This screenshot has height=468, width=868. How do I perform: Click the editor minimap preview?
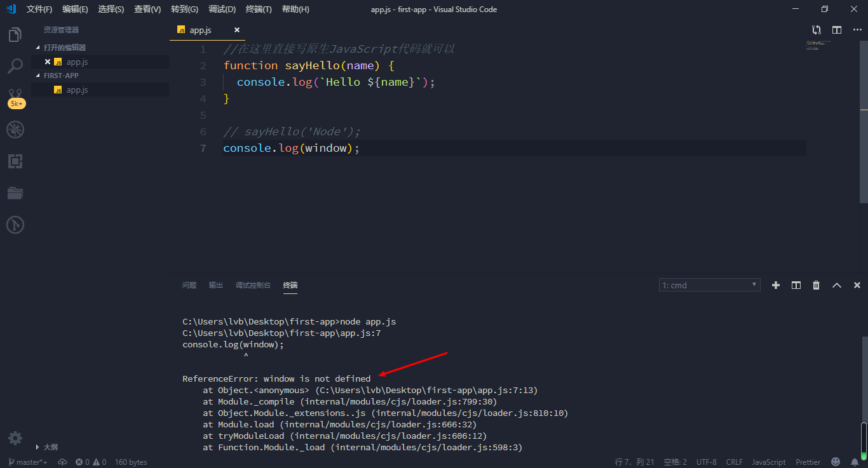click(819, 44)
